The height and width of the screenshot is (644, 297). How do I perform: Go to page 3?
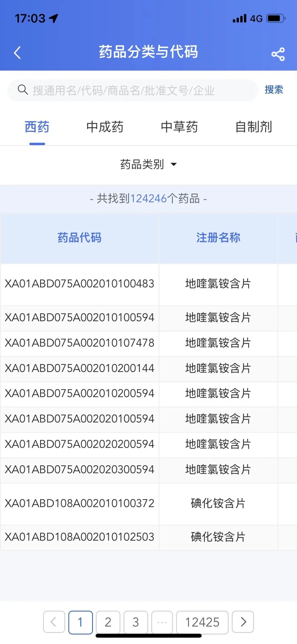(x=136, y=622)
